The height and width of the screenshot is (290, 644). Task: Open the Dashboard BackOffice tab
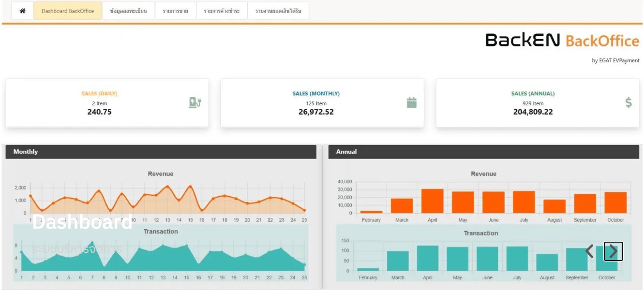pos(68,11)
